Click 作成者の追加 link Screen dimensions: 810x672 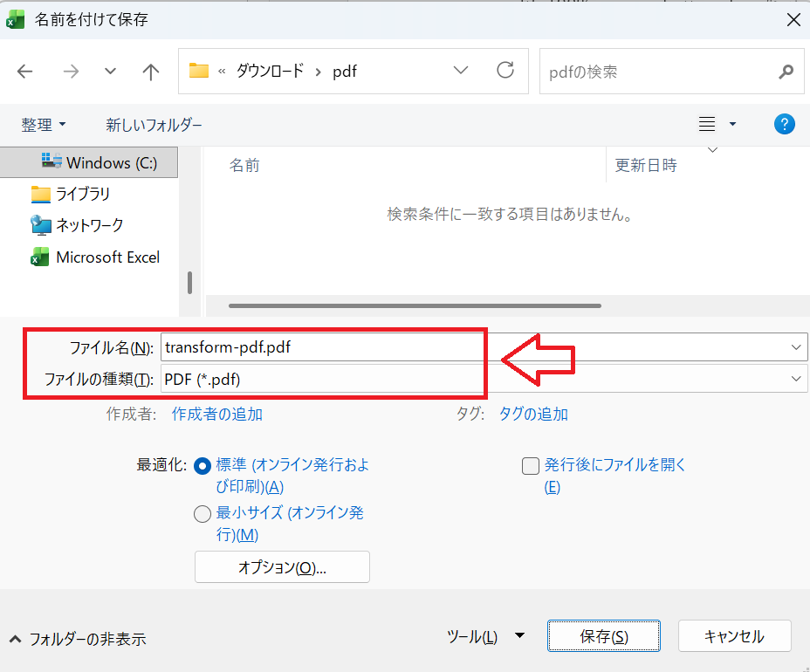(x=217, y=414)
